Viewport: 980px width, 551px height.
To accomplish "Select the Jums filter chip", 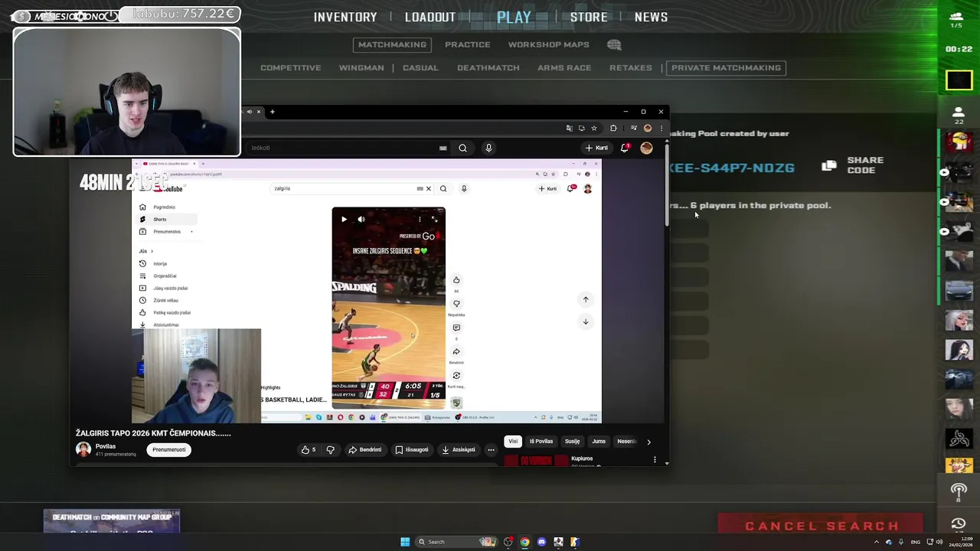I will [x=599, y=441].
